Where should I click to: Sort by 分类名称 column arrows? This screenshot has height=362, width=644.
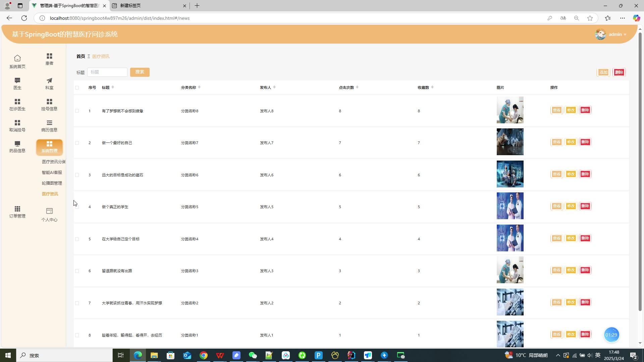(x=199, y=87)
